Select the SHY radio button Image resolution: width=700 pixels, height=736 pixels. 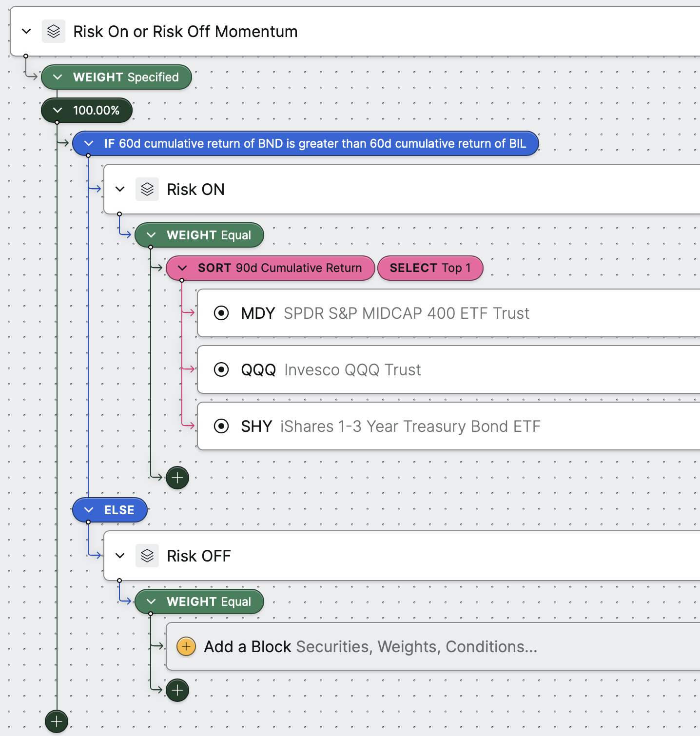221,426
